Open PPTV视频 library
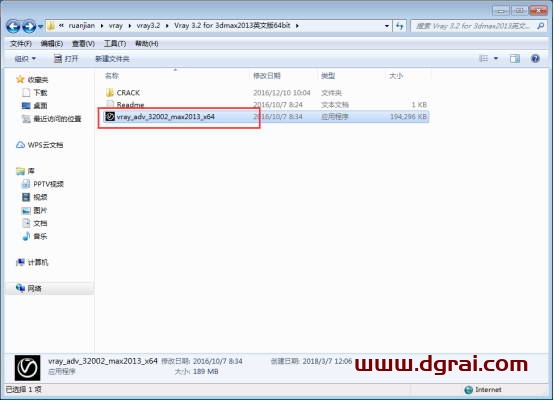Image resolution: width=554 pixels, height=401 pixels. (x=48, y=184)
